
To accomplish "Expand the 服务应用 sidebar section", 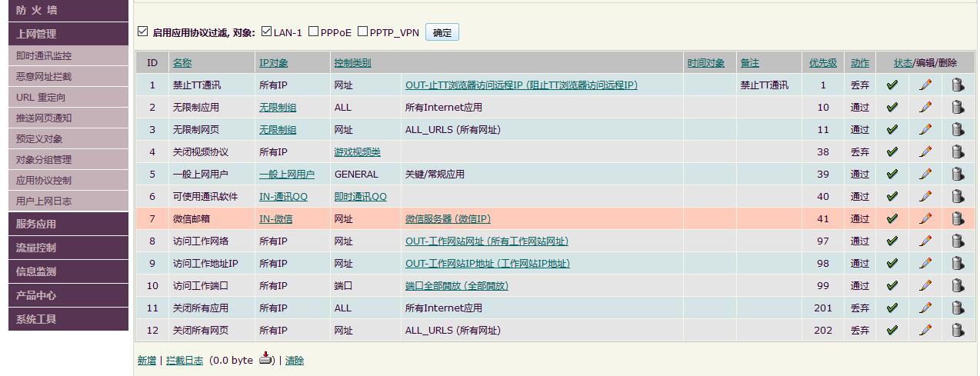I will tap(68, 224).
